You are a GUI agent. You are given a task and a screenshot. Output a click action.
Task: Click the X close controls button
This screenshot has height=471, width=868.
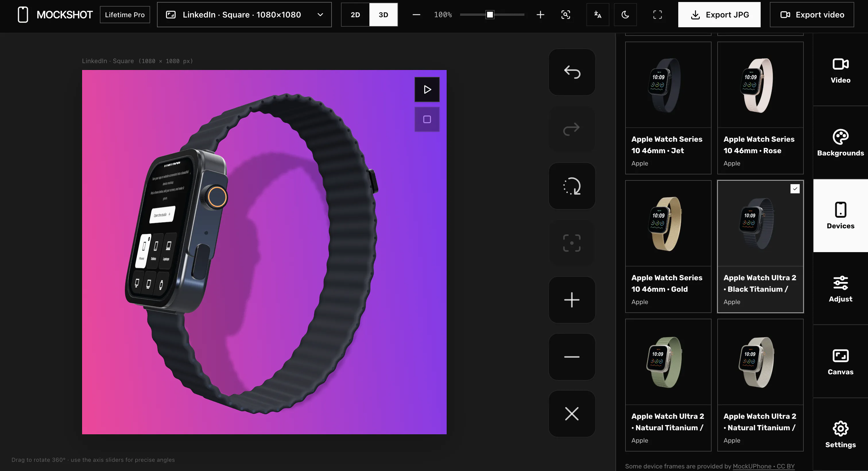[572, 414]
